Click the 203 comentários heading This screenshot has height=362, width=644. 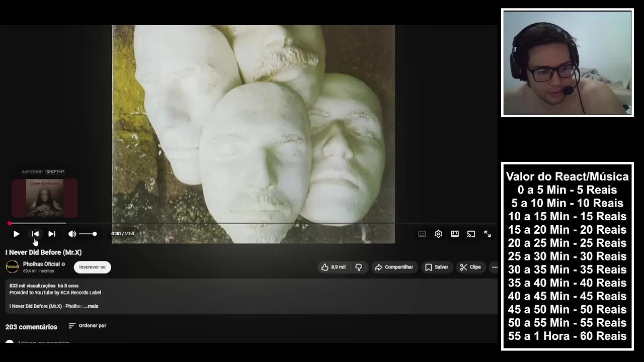(31, 327)
